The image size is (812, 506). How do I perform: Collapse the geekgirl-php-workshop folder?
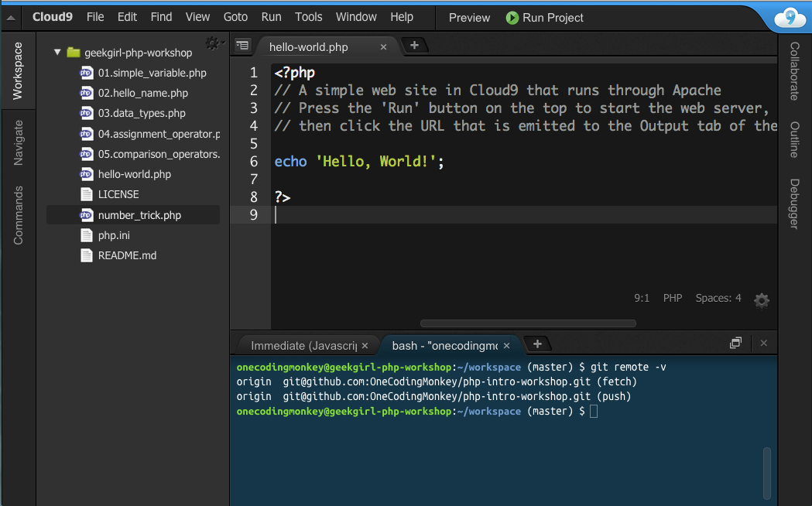[57, 53]
